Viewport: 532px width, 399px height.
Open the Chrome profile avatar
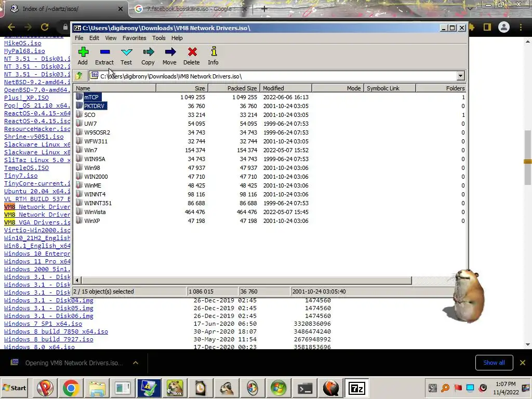point(504,27)
